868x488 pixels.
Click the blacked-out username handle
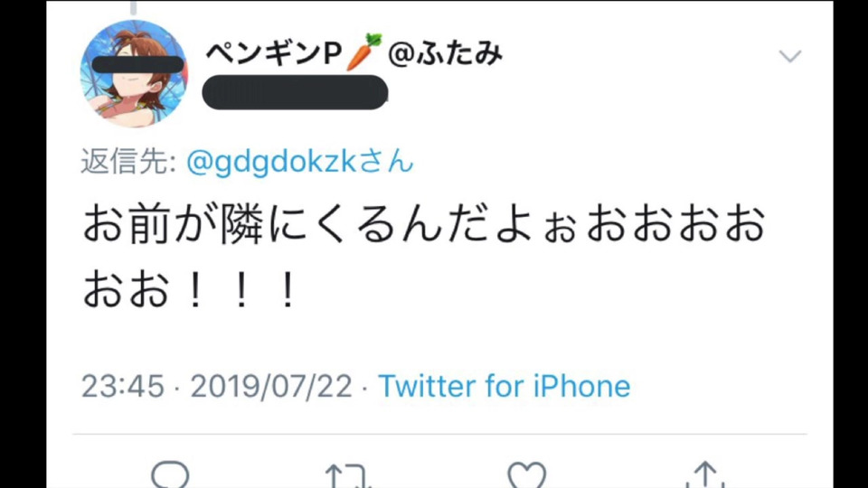[x=295, y=92]
